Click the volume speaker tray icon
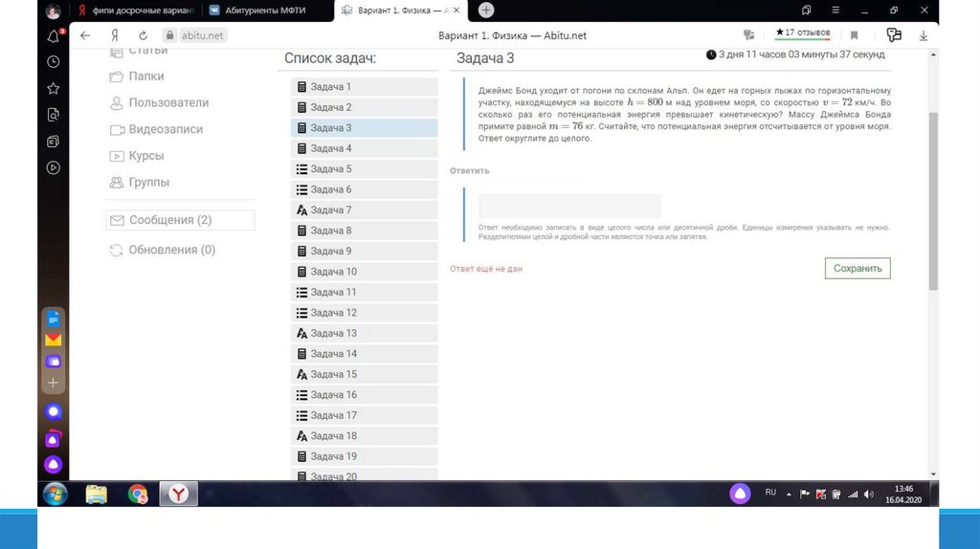Image resolution: width=980 pixels, height=549 pixels. point(869,494)
